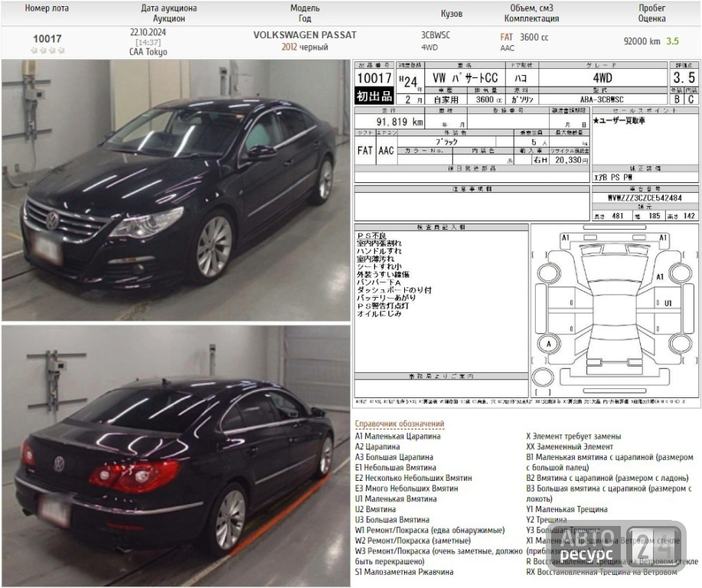
Task: Click the 4WD drivetrain text in header row
Action: coord(429,47)
